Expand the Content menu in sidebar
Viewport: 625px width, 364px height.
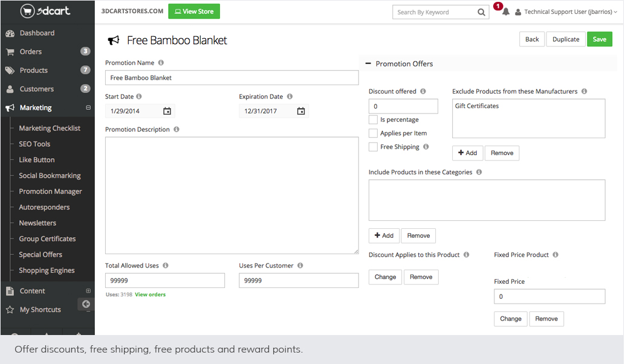click(x=88, y=291)
